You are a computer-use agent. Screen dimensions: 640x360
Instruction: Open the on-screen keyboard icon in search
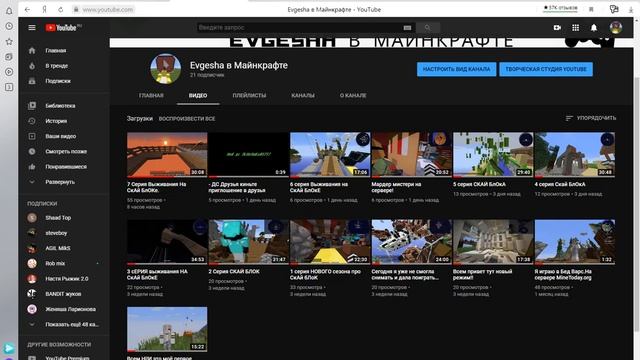(x=407, y=28)
